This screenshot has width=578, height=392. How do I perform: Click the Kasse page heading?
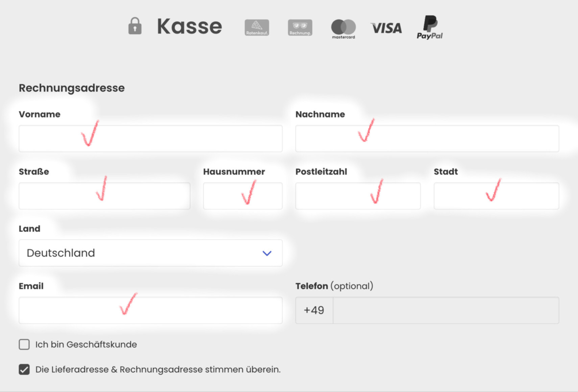pos(189,26)
